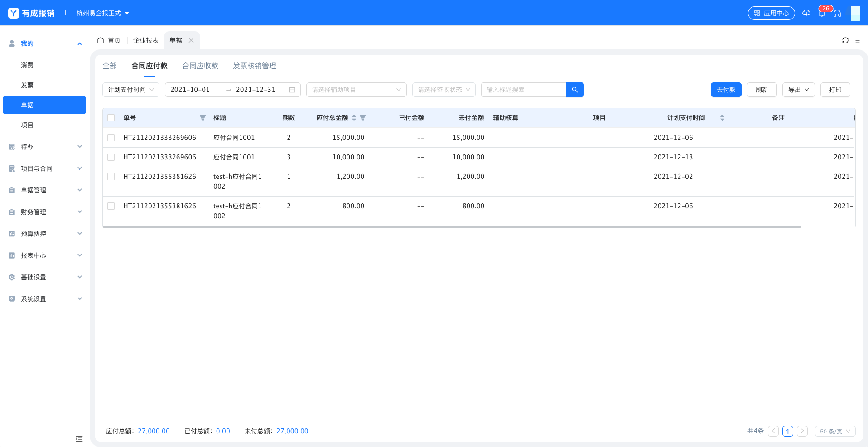Click the 项目与合同 sidebar icon
The image size is (868, 447).
tap(12, 168)
